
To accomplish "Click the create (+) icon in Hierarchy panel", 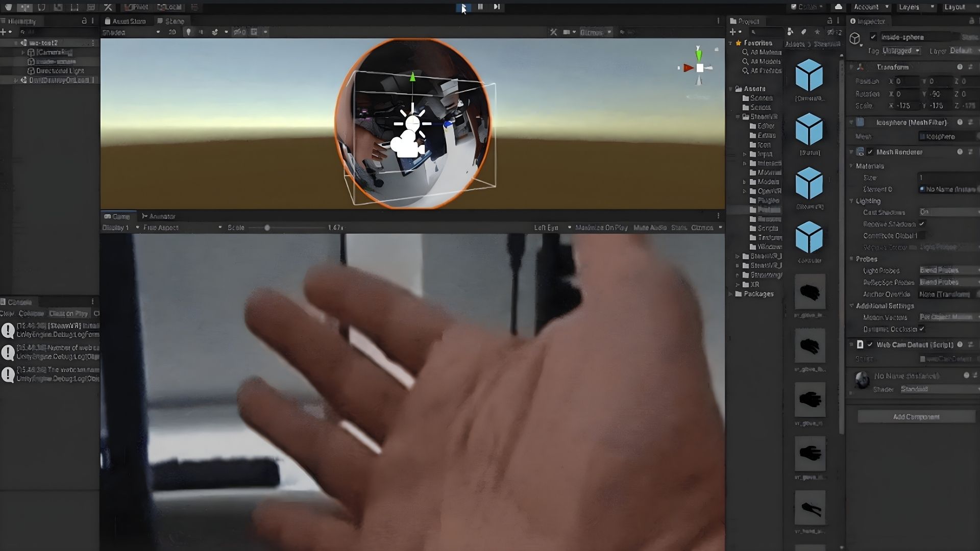I will [4, 31].
